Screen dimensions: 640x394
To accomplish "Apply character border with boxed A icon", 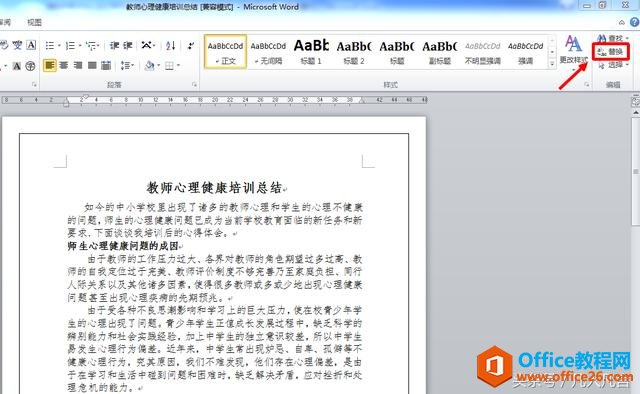I will 31,45.
